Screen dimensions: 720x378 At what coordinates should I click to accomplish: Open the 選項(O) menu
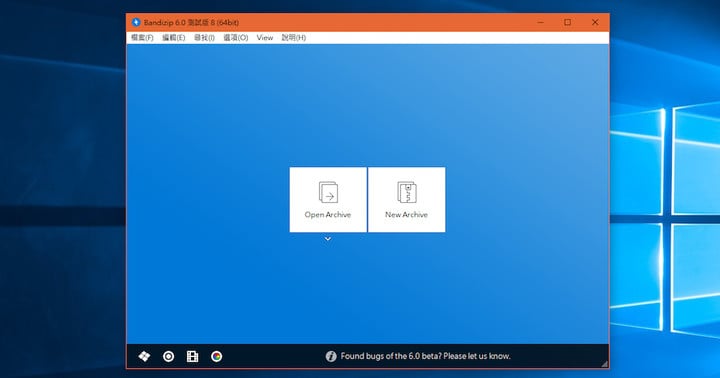click(236, 38)
